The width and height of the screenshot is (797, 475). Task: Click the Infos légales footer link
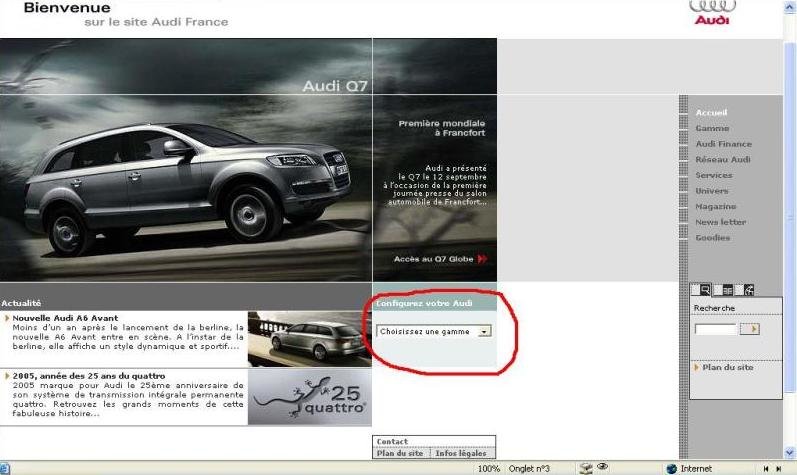coord(462,453)
